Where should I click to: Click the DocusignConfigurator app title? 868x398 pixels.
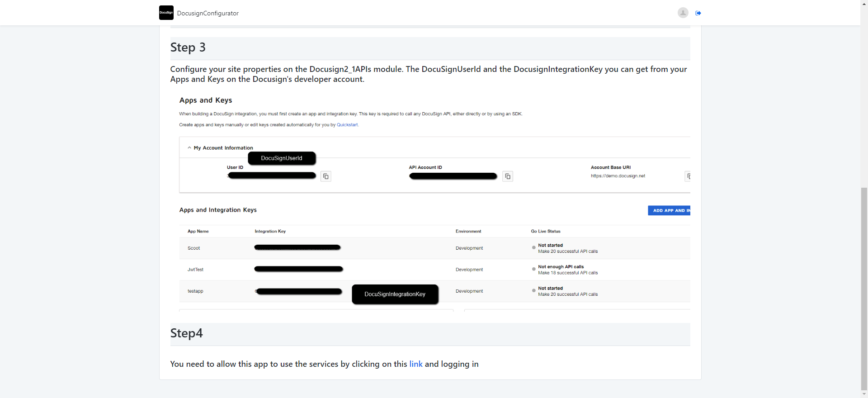tap(208, 13)
